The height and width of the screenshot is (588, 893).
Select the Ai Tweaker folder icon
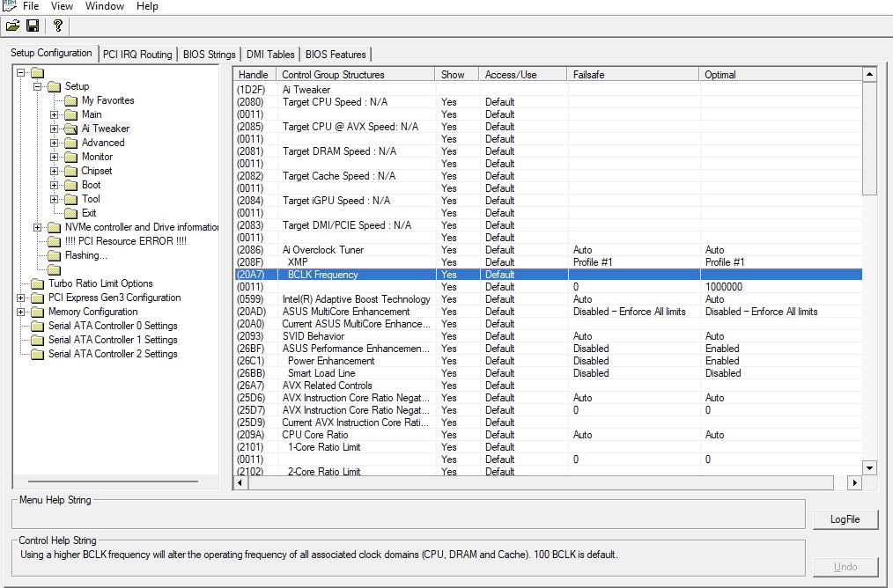[x=70, y=129]
